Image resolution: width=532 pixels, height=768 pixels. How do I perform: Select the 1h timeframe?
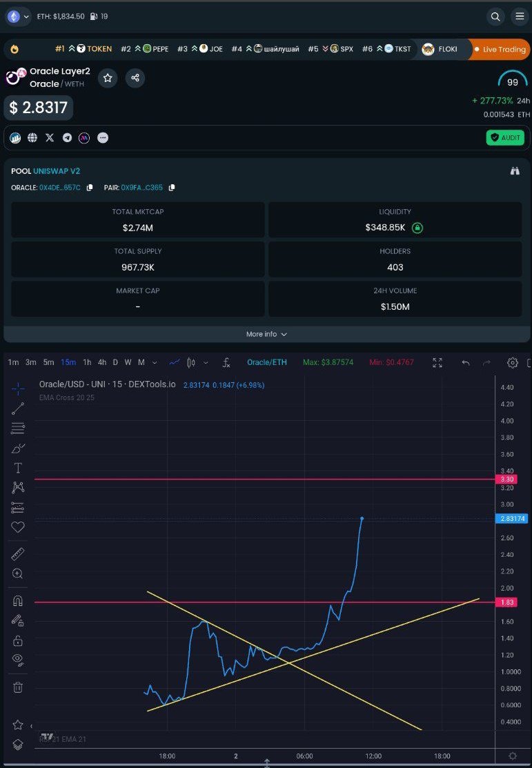click(x=87, y=362)
